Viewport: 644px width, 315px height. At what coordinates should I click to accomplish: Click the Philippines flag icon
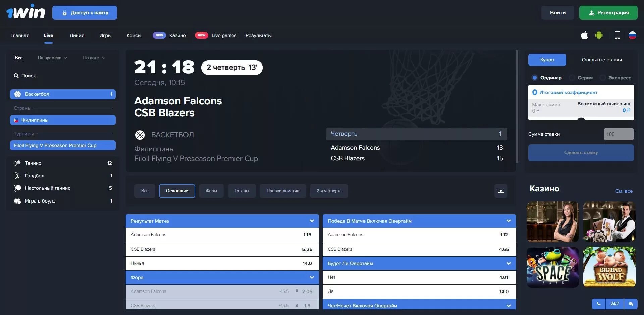16,120
